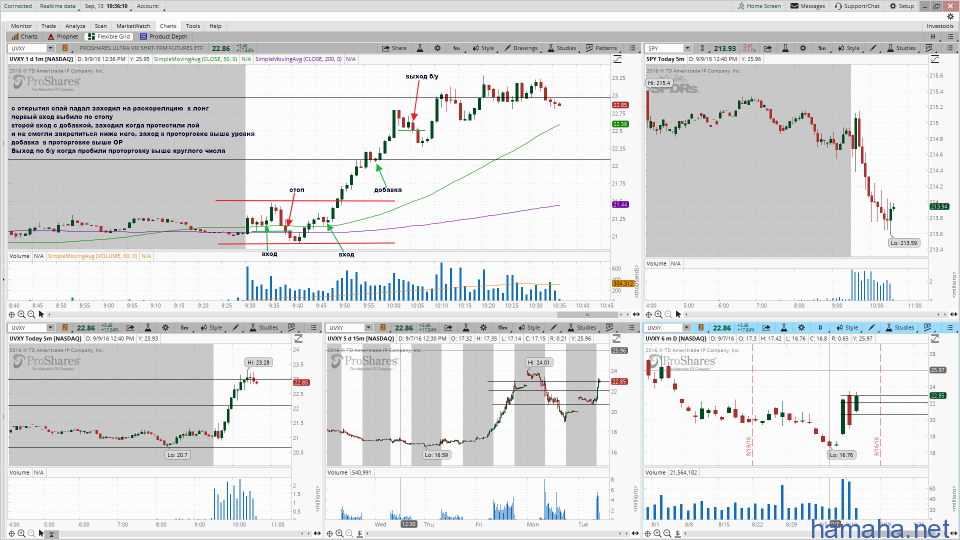The image size is (960, 540).
Task: Select pointer cursor icon below main chart
Action: point(41,314)
